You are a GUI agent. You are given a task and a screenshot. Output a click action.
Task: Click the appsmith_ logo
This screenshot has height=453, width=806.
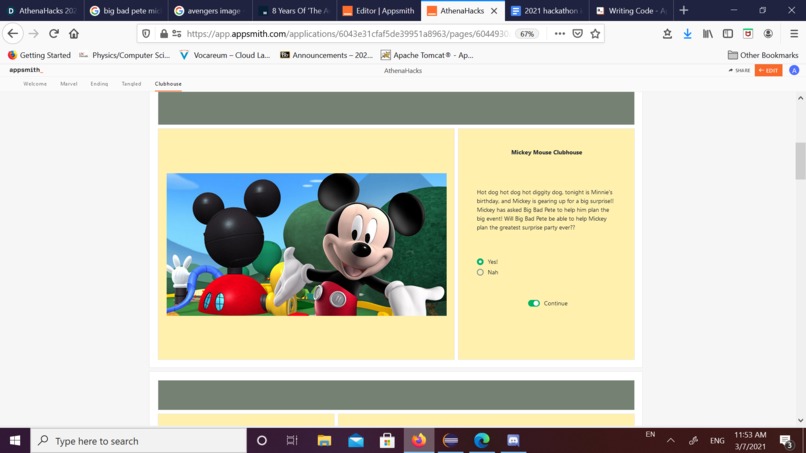[x=26, y=70]
